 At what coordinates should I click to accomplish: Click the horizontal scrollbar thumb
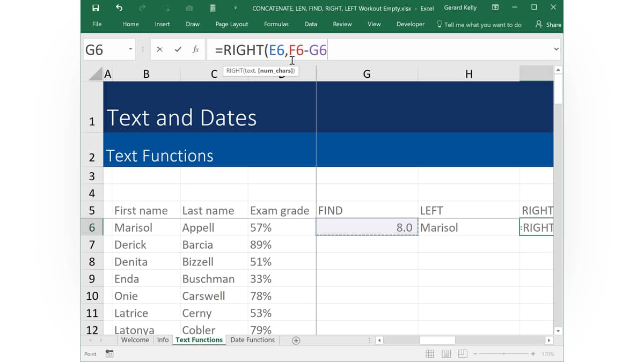point(437,341)
